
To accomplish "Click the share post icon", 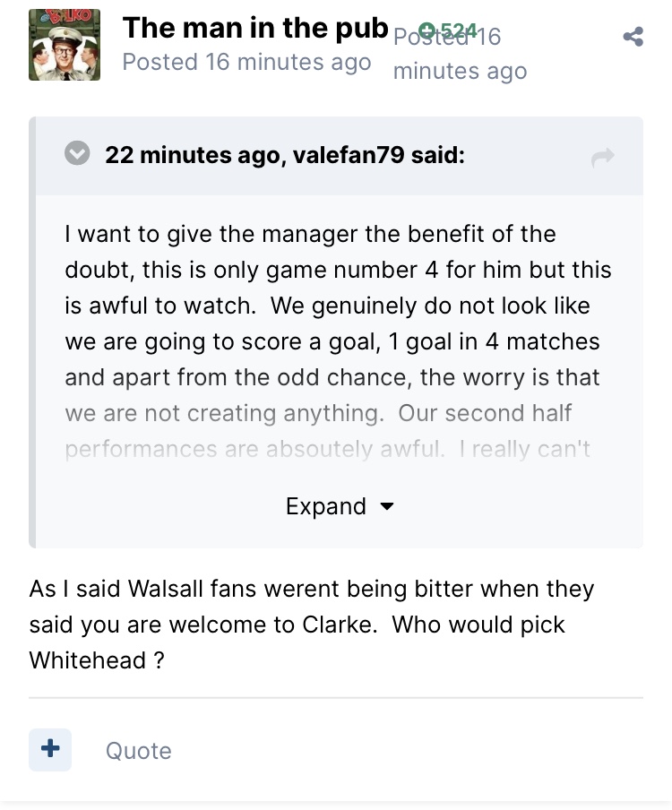I will click(633, 37).
